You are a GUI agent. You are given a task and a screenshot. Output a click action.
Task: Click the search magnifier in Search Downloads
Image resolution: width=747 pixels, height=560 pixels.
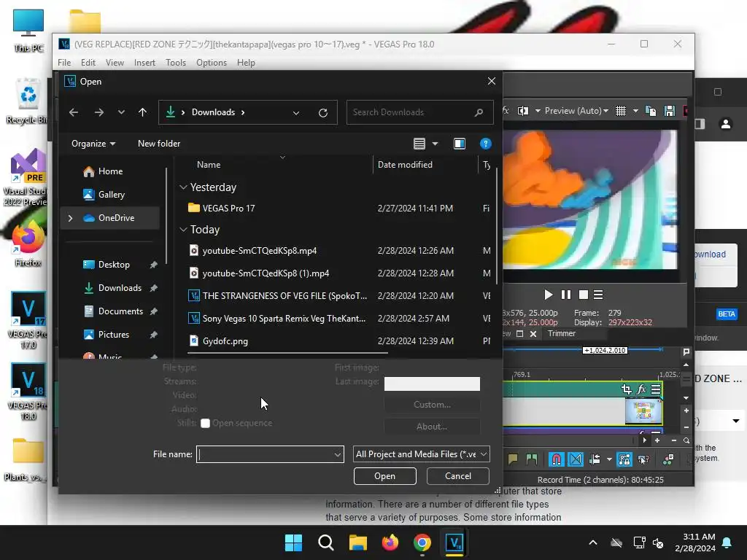click(x=479, y=112)
